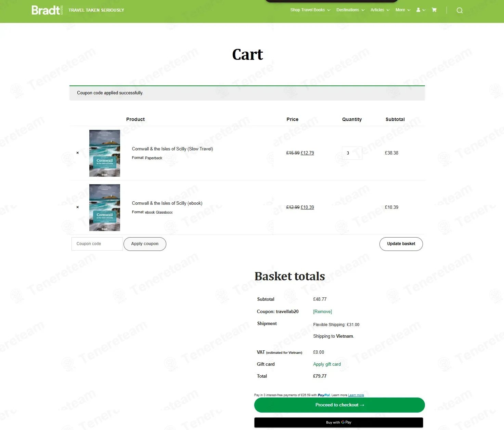Click the Bradt logo

(47, 10)
